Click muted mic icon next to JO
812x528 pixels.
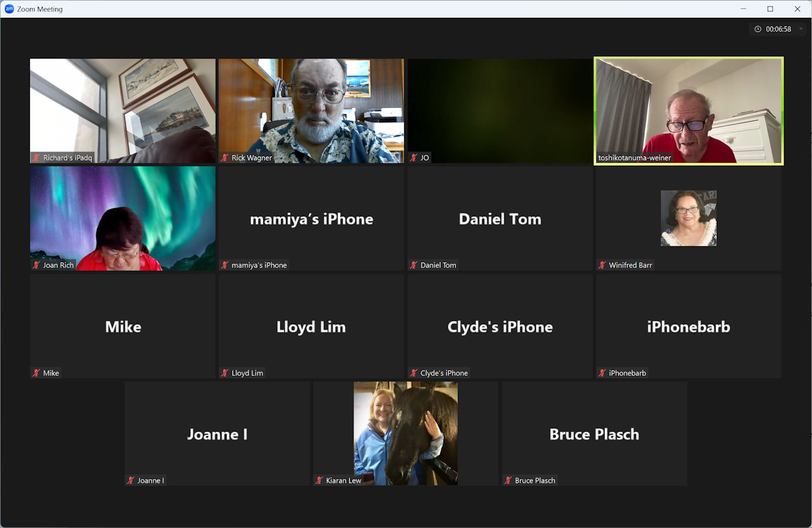(x=414, y=157)
